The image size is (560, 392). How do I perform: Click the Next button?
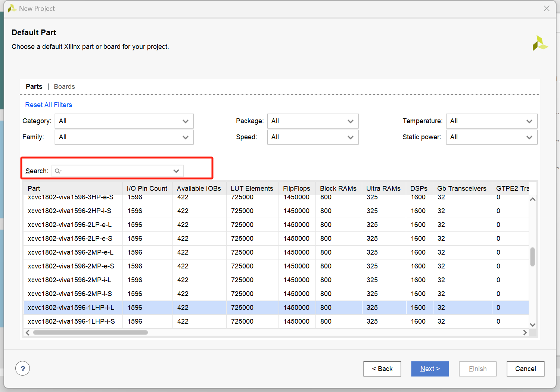pos(430,369)
